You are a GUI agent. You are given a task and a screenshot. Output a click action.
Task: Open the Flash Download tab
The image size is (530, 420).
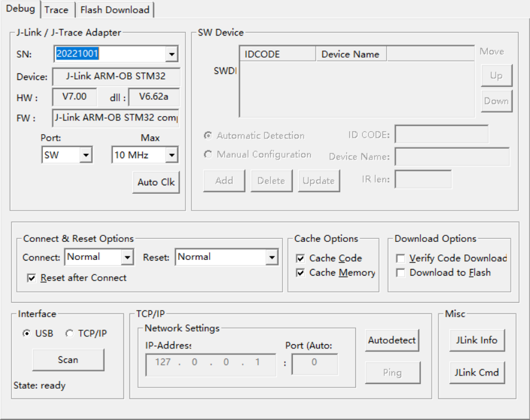point(115,10)
